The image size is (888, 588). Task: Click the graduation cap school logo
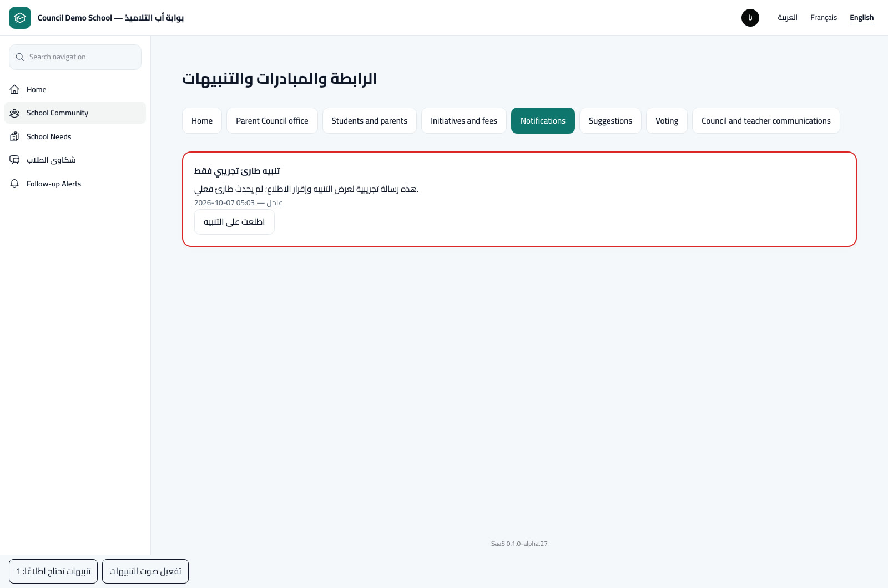pos(20,18)
